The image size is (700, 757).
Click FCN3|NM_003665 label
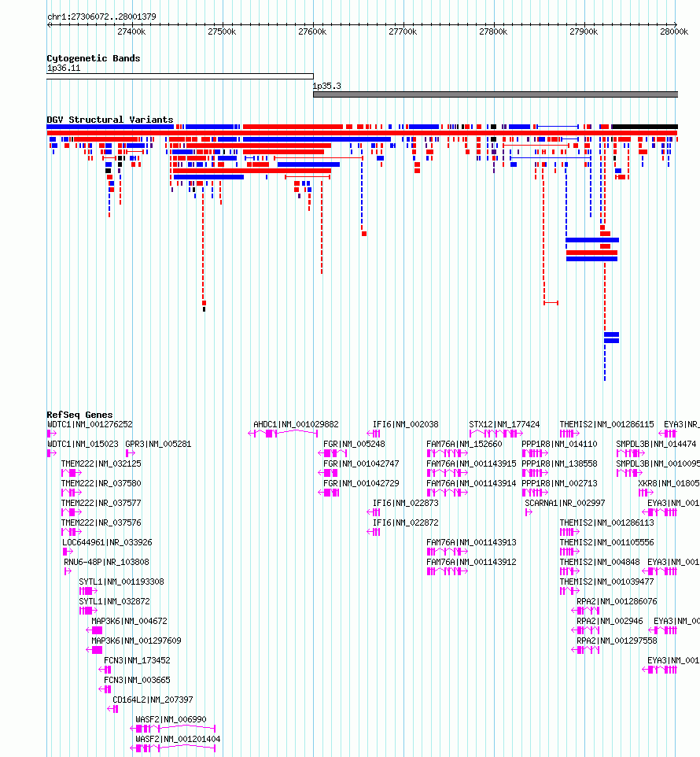point(137,680)
